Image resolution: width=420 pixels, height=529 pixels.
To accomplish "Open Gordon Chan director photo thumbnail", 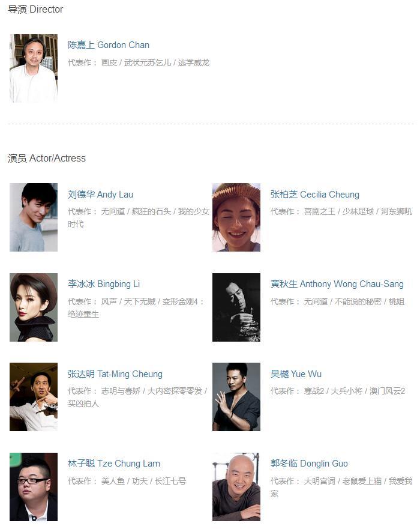I will pyautogui.click(x=34, y=68).
